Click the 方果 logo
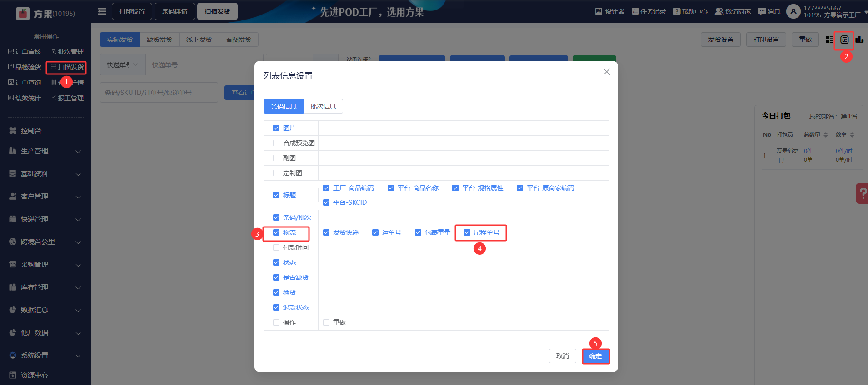 [x=45, y=14]
